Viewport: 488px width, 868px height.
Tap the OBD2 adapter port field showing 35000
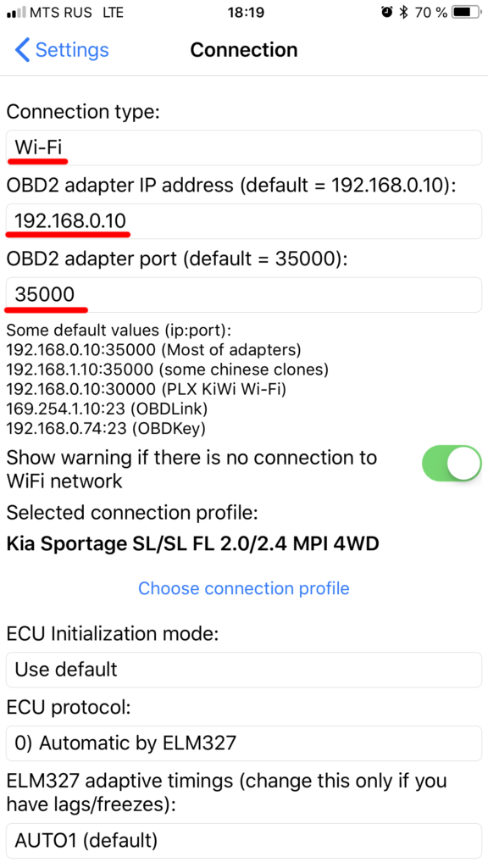coord(244,294)
